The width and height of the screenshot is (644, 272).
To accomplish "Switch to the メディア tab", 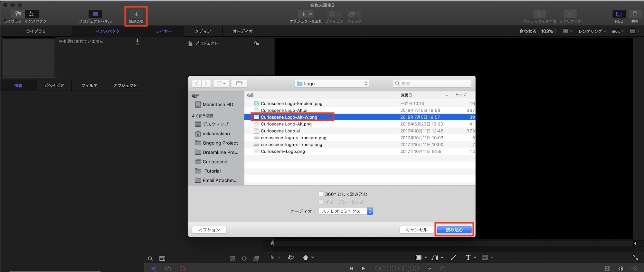I will 203,31.
